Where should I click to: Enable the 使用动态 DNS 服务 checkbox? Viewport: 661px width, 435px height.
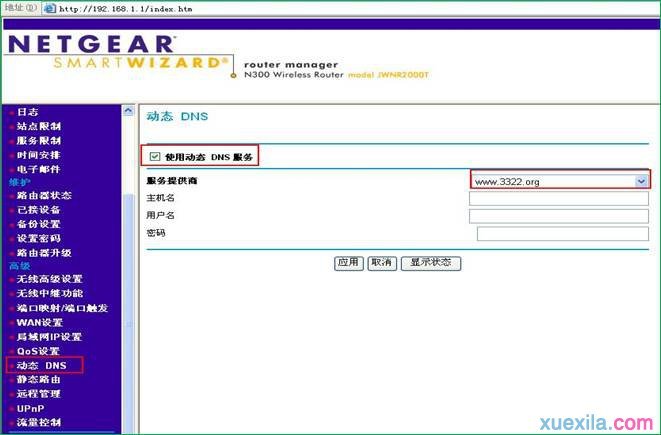coord(154,157)
